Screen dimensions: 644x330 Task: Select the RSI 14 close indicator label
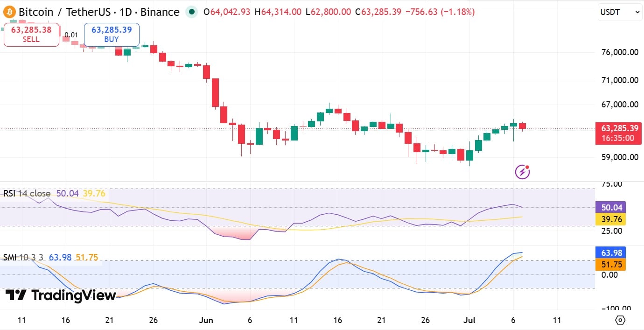(x=27, y=193)
